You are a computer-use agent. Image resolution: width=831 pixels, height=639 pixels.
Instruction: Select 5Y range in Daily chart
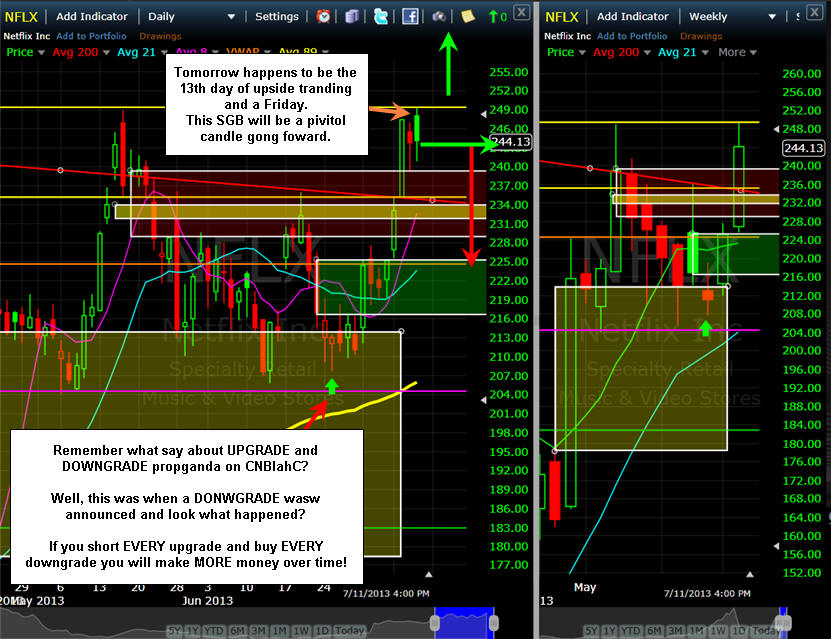click(x=174, y=631)
